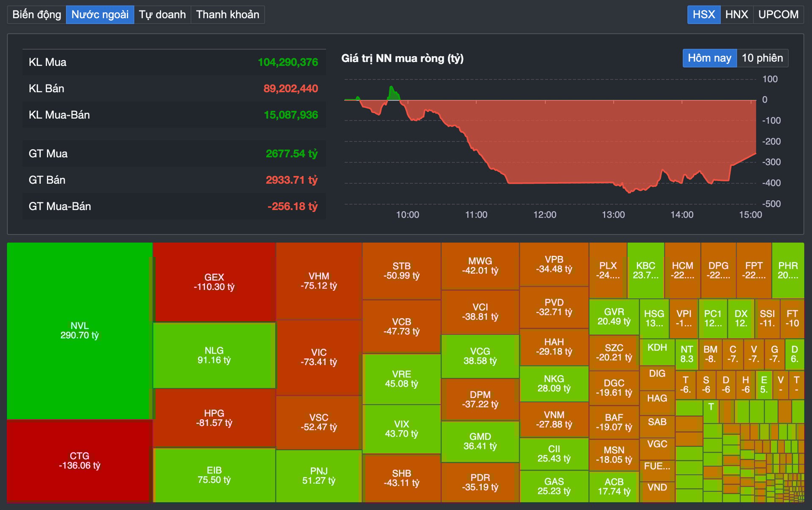Select the DPG treemap tile
812x510 pixels.
click(x=719, y=270)
